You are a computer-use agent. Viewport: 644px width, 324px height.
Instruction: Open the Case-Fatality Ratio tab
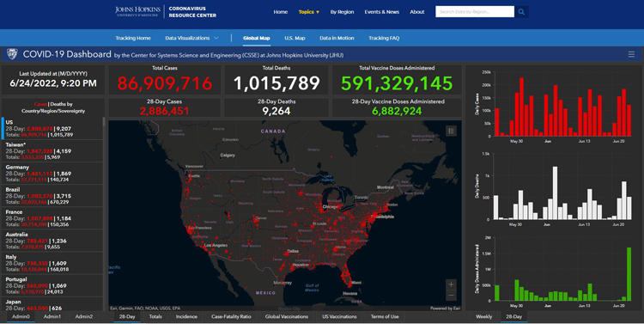point(231,316)
